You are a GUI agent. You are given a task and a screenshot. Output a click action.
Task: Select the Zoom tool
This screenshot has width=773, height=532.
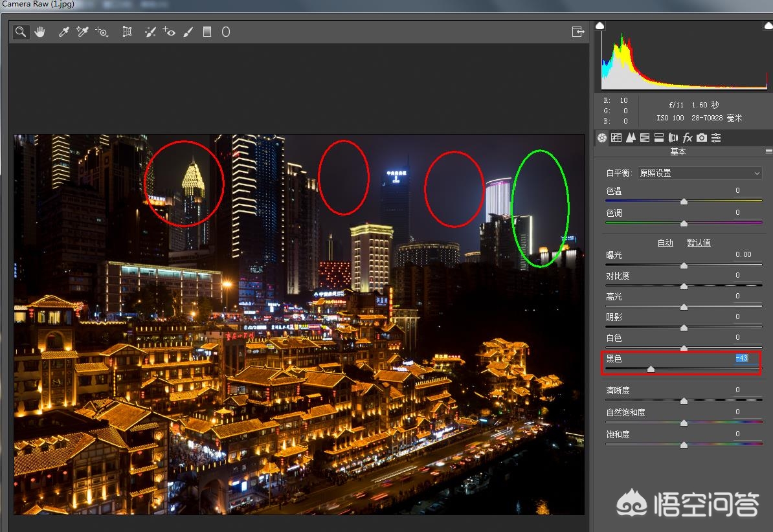[x=20, y=31]
